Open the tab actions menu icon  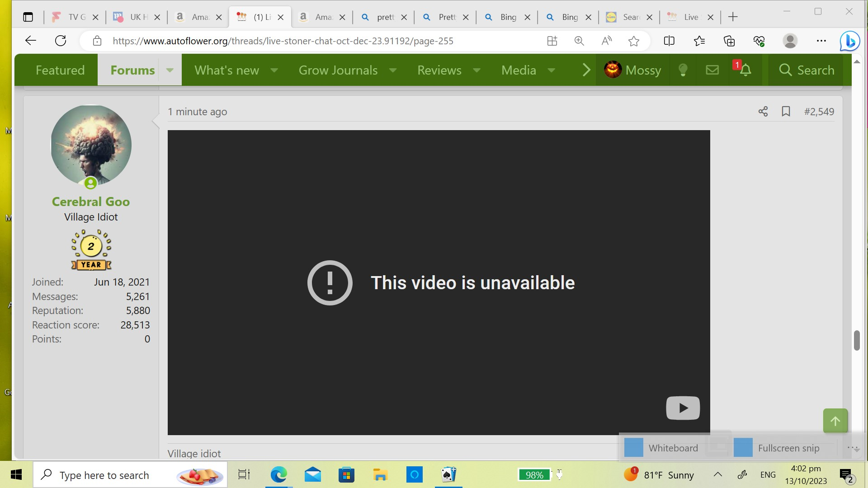point(28,17)
